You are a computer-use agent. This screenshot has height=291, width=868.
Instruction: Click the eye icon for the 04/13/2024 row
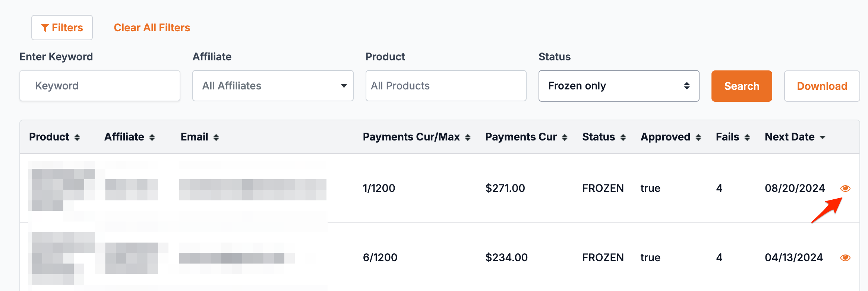click(x=845, y=257)
